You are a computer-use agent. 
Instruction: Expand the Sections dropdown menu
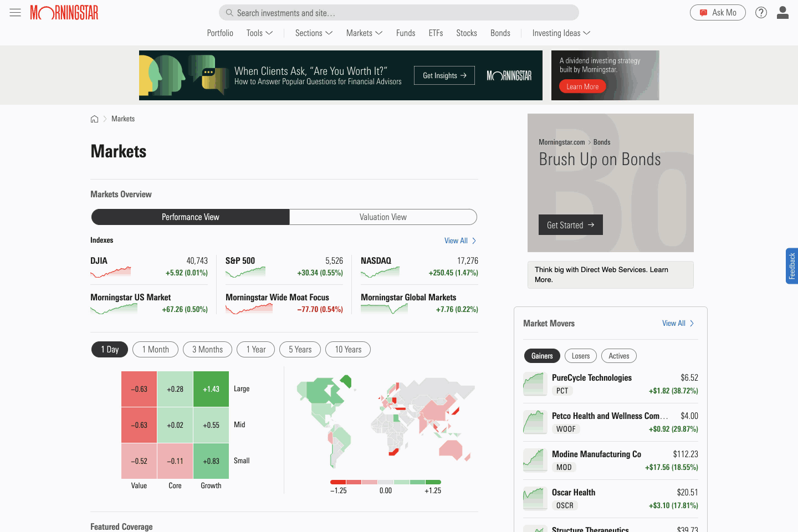(x=314, y=33)
